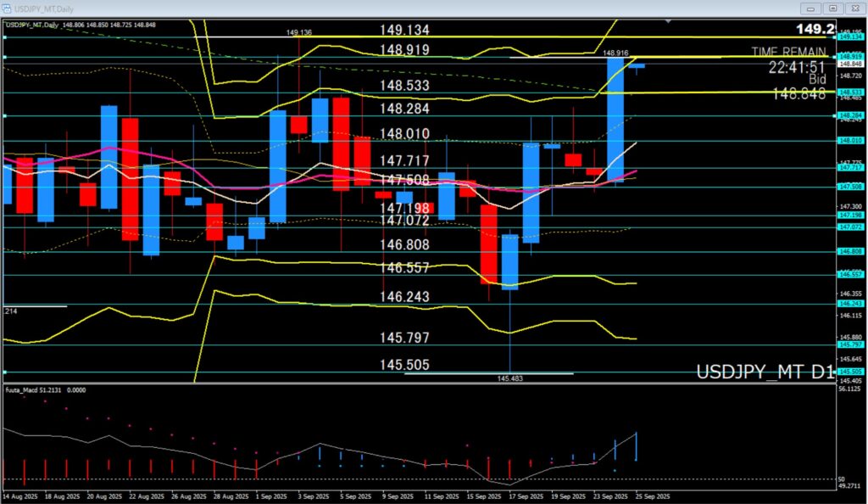Click the tall blue candle below 148.916 label
Image resolution: width=868 pixels, height=504 pixels.
point(615,119)
